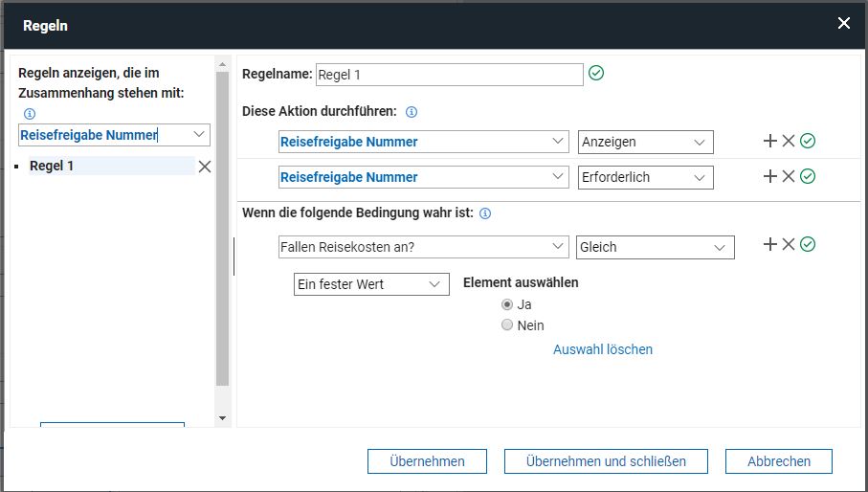Open info icon next to Diese Aktion durchführen
The width and height of the screenshot is (868, 492).
point(412,112)
